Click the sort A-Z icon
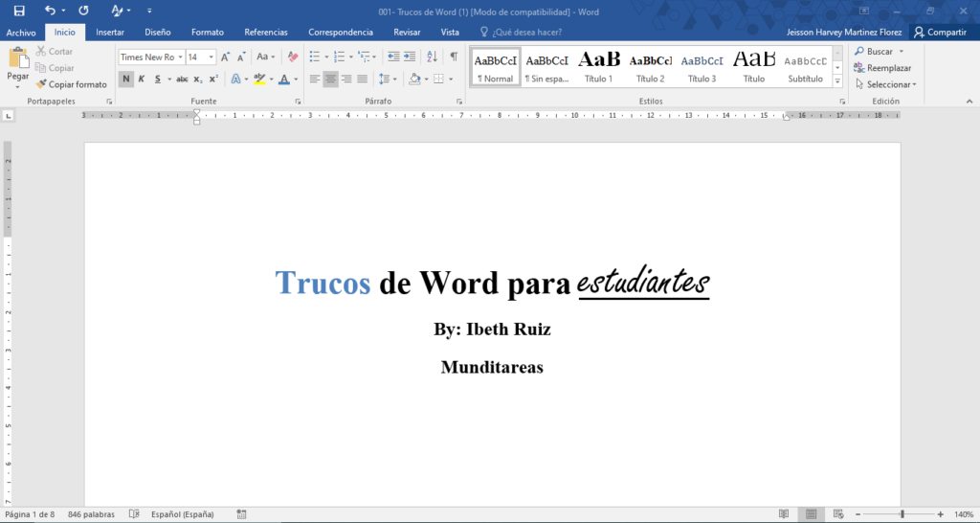The width and height of the screenshot is (980, 523). [x=431, y=57]
